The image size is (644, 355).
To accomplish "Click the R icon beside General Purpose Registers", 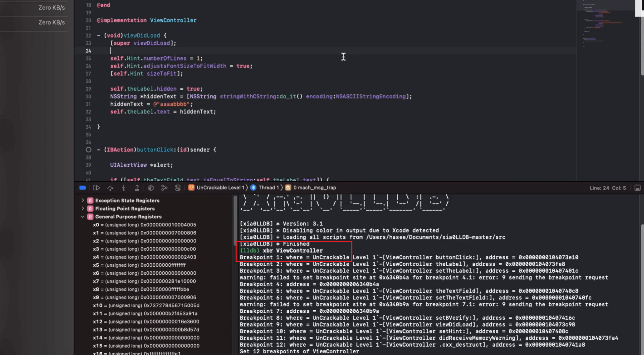I will click(90, 217).
